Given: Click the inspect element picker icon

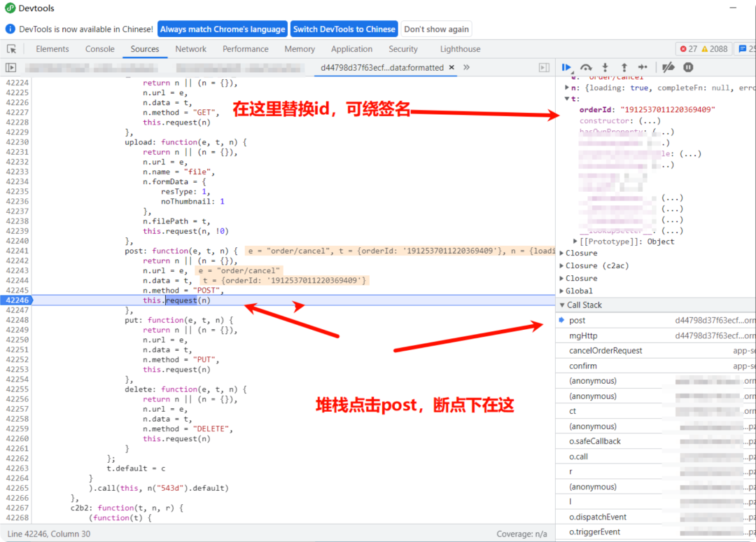Looking at the screenshot, I should (12, 49).
